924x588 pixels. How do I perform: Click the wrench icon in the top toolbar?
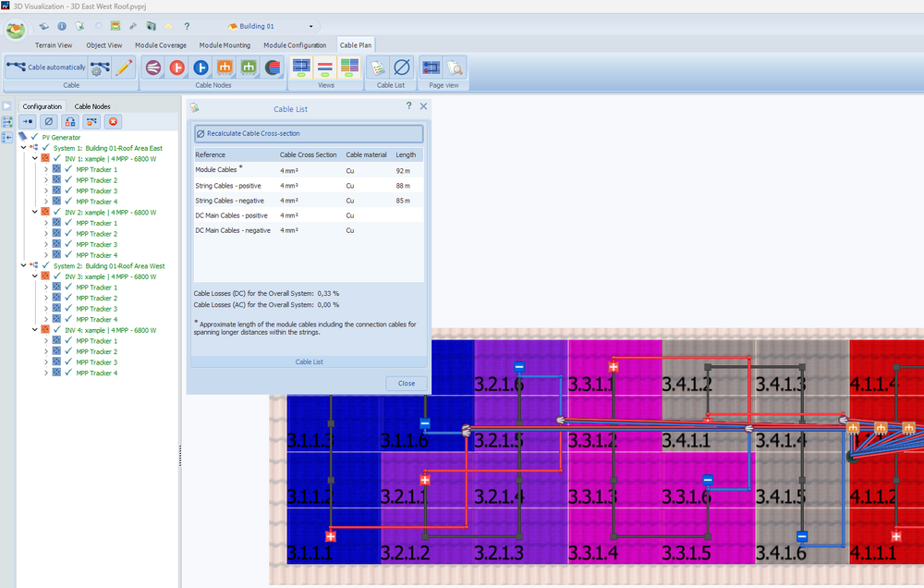click(x=133, y=27)
